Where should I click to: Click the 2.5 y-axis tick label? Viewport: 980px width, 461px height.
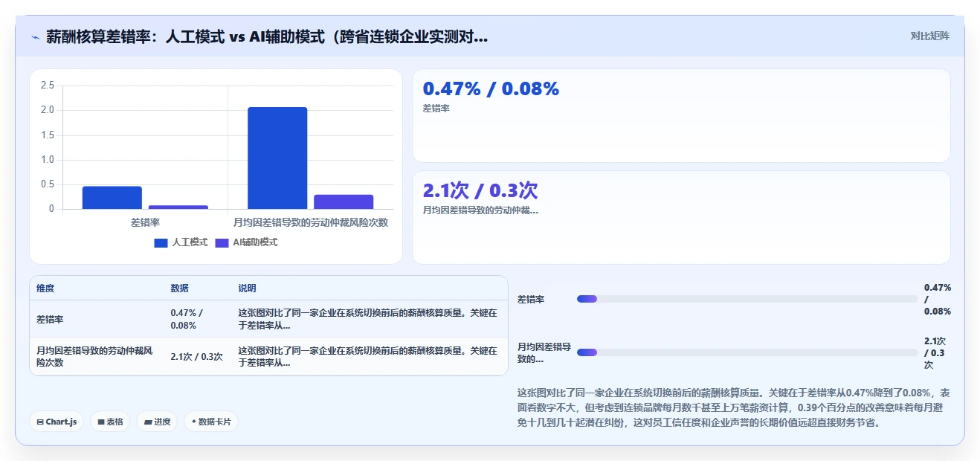click(x=47, y=86)
